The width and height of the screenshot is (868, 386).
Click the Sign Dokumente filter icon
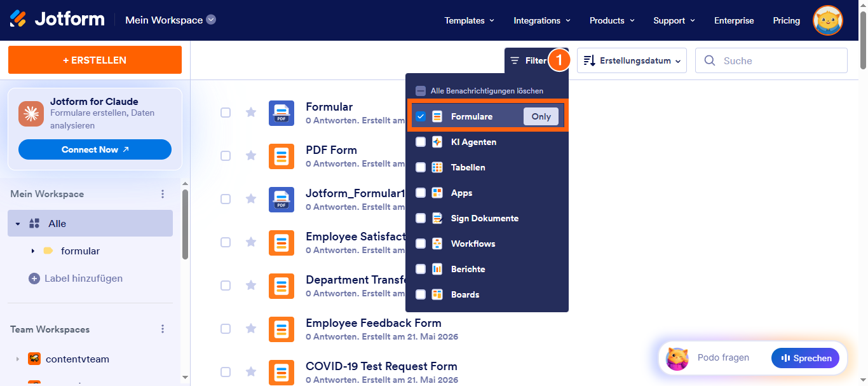pyautogui.click(x=437, y=218)
